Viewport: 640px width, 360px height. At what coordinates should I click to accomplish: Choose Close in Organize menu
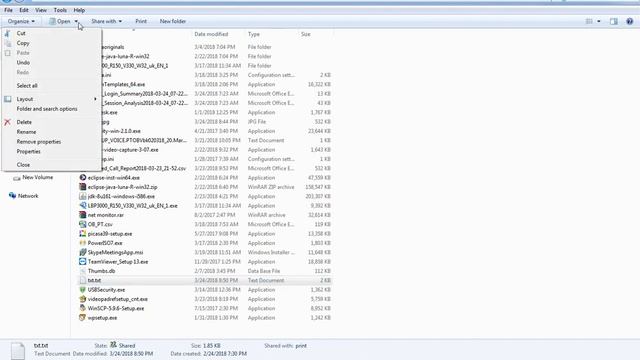click(23, 165)
